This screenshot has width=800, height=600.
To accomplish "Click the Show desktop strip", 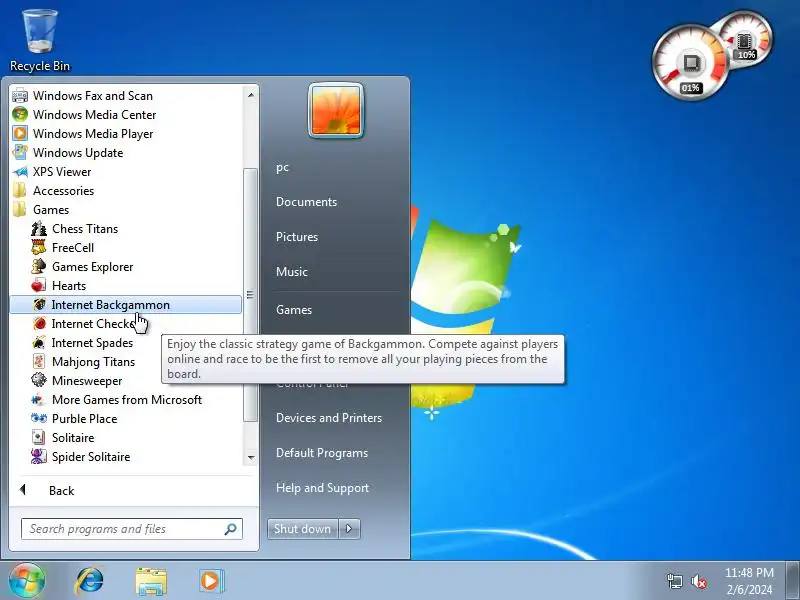I will pyautogui.click(x=793, y=581).
